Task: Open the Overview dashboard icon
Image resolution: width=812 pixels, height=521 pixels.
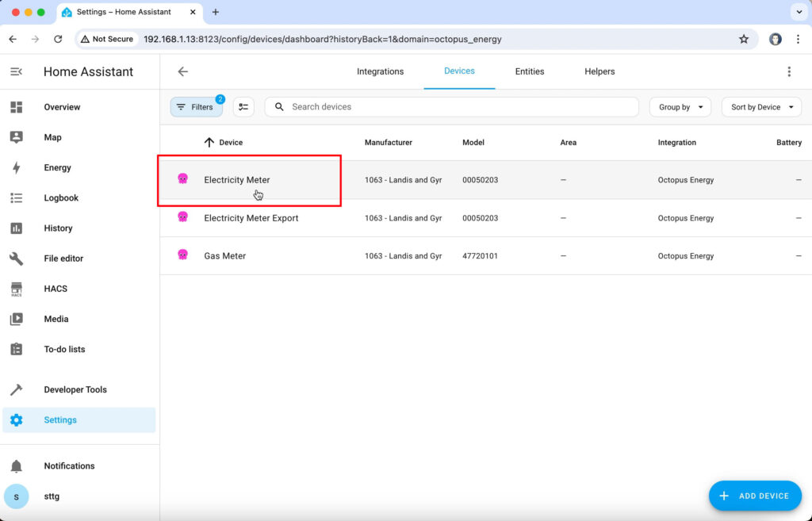Action: click(x=17, y=107)
